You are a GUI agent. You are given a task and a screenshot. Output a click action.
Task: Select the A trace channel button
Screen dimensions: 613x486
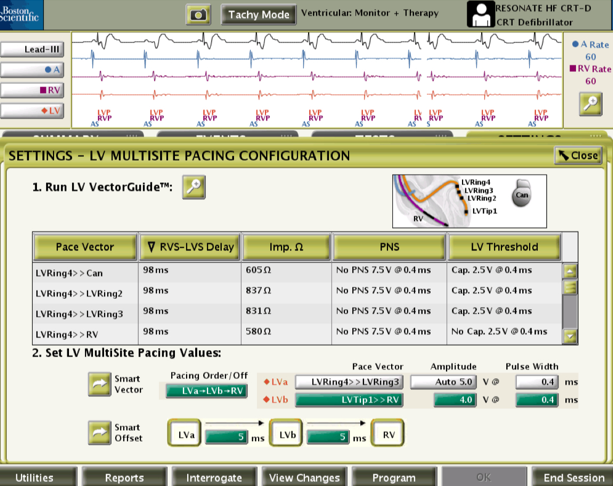tap(32, 70)
